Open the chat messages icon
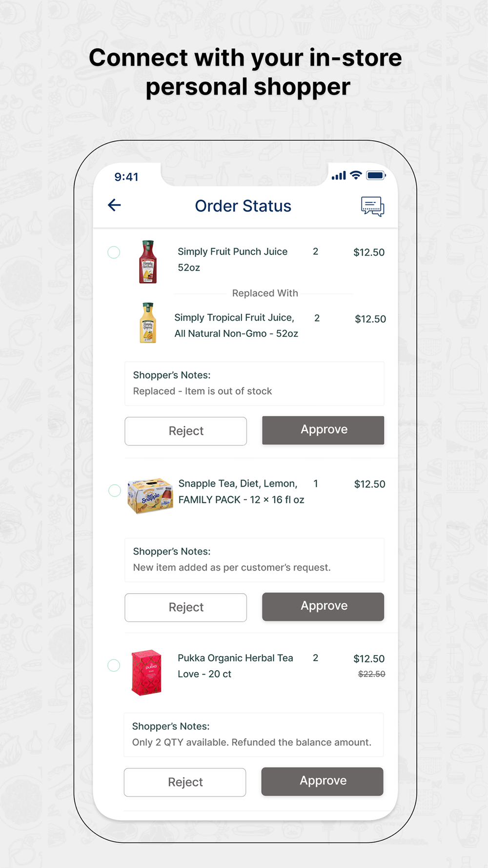The image size is (488, 868). pyautogui.click(x=372, y=207)
